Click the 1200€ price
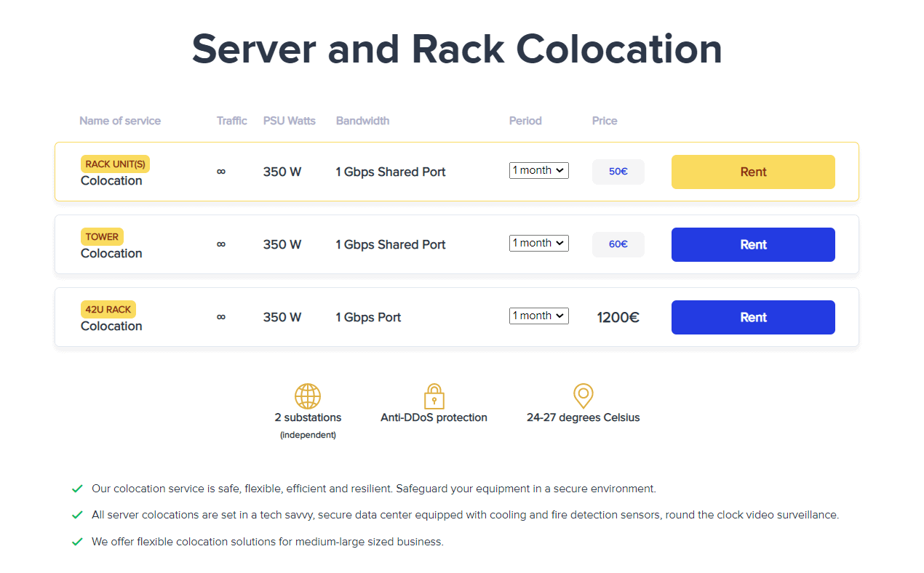This screenshot has width=924, height=573. 618,317
